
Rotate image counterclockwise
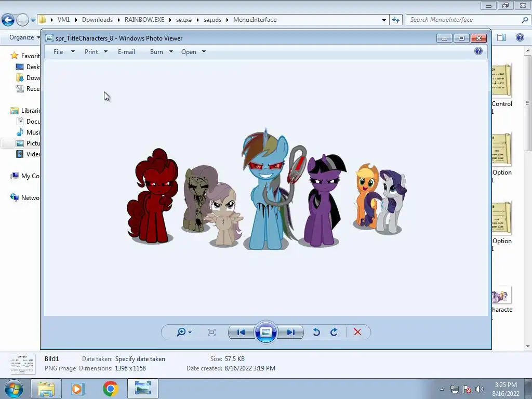tap(316, 332)
